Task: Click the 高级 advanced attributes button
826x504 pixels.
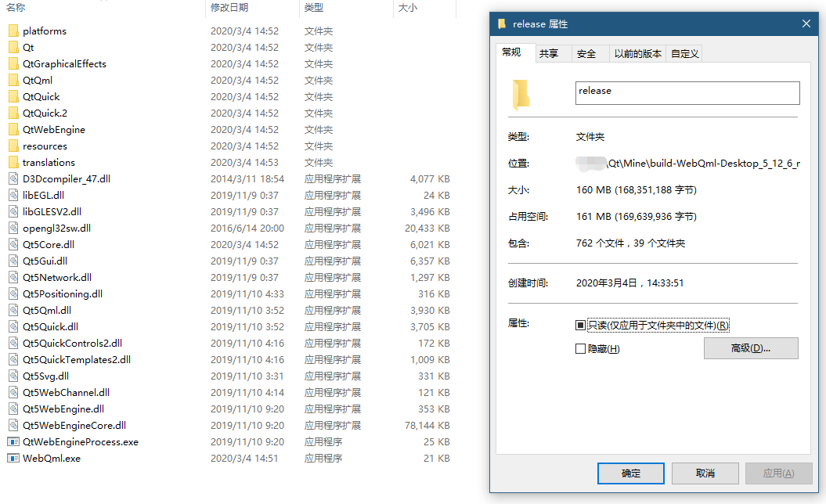Action: [x=751, y=347]
